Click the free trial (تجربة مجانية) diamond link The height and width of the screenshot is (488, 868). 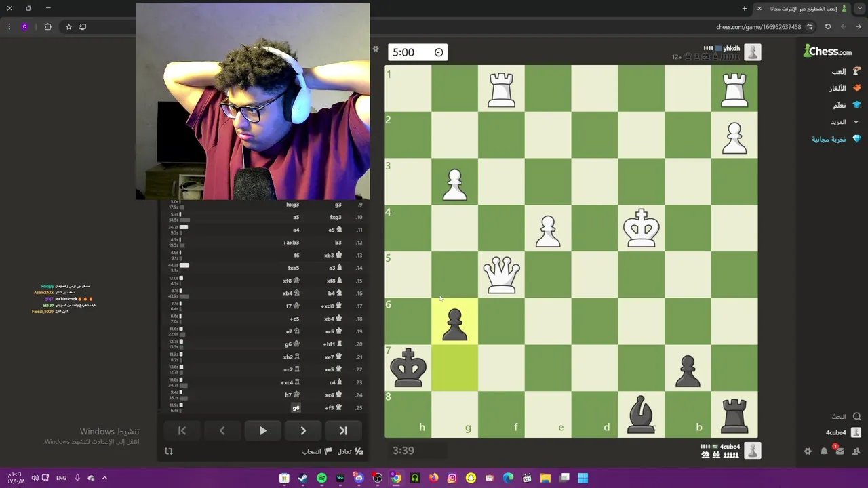[x=836, y=139]
